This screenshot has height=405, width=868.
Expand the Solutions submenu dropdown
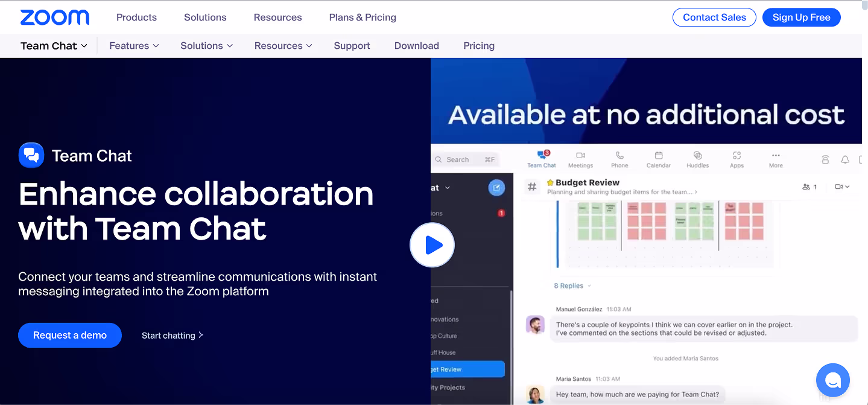pyautogui.click(x=206, y=46)
